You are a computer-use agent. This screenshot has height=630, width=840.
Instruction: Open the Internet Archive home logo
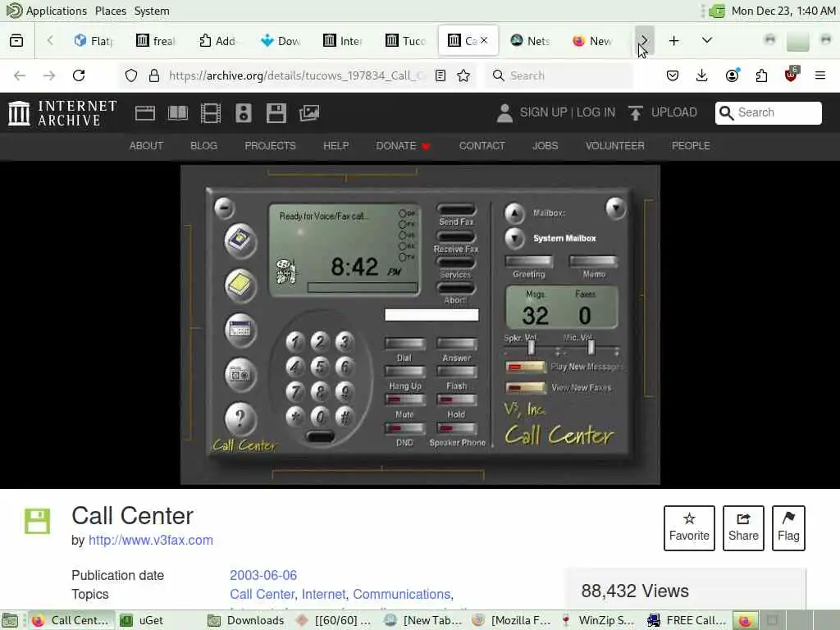tap(62, 113)
